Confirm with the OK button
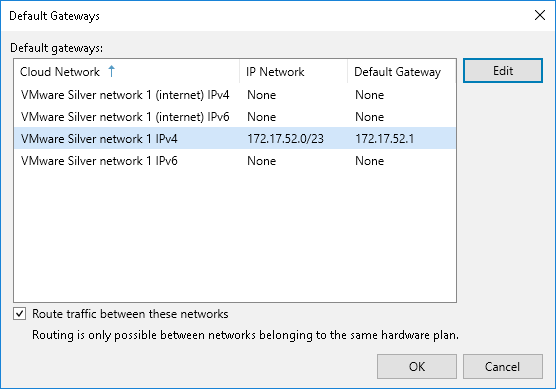Image resolution: width=556 pixels, height=389 pixels. [417, 366]
